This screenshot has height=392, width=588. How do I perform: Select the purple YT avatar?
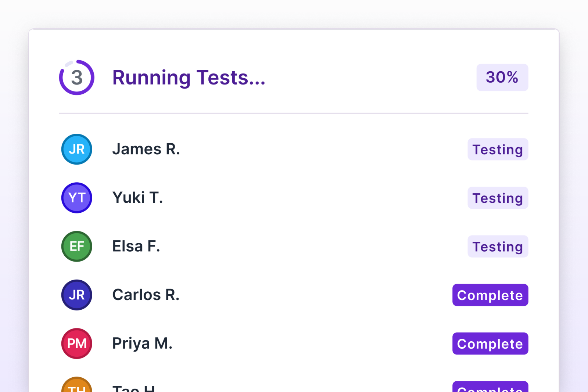point(77,198)
